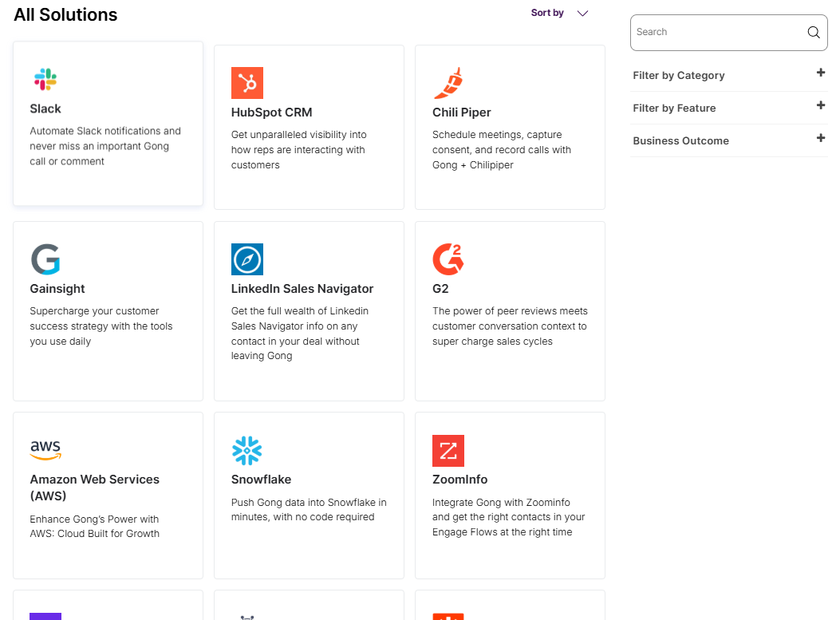This screenshot has height=620, width=840.
Task: Open the Chili Piper title link
Action: tap(462, 113)
